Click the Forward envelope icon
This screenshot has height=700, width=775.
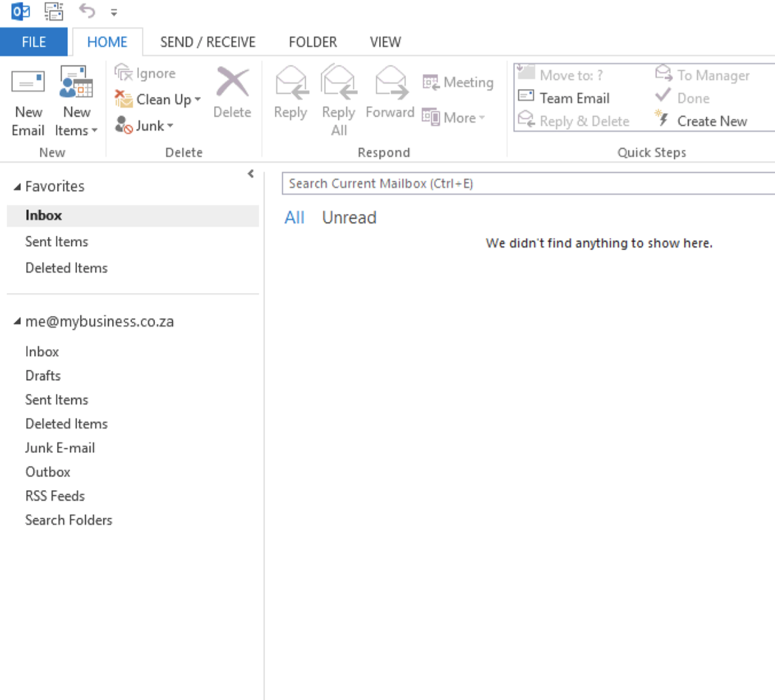click(x=389, y=82)
